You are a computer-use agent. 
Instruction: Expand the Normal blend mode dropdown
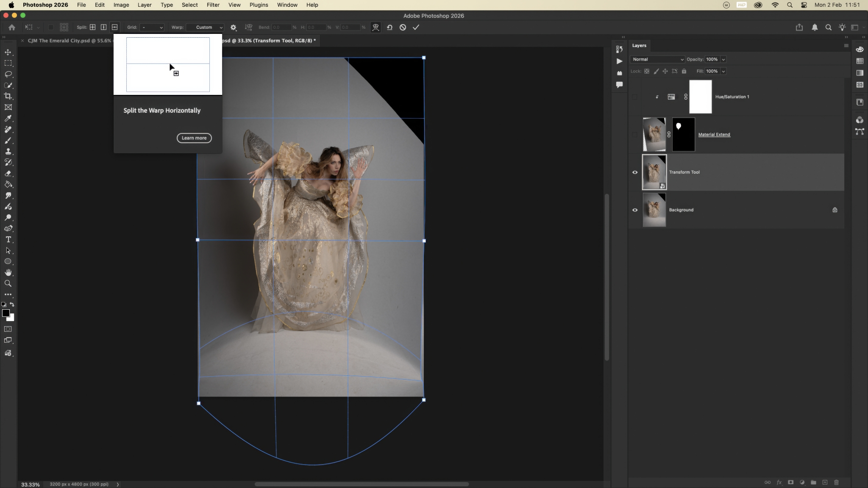pos(657,59)
